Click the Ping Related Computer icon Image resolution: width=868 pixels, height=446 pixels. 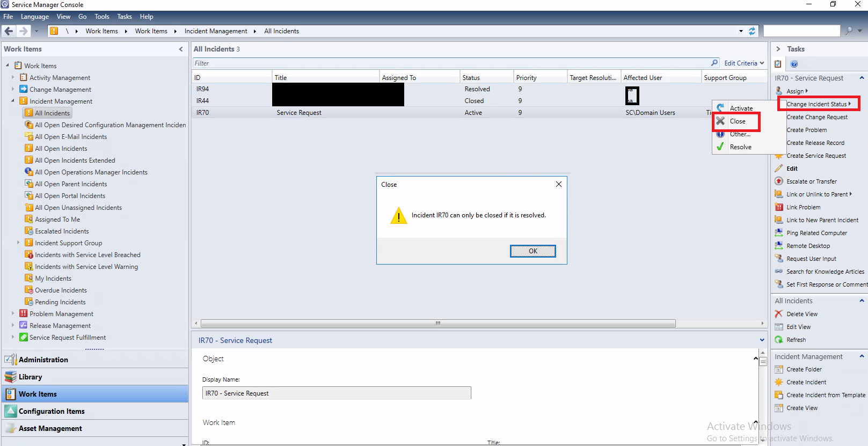coord(779,233)
